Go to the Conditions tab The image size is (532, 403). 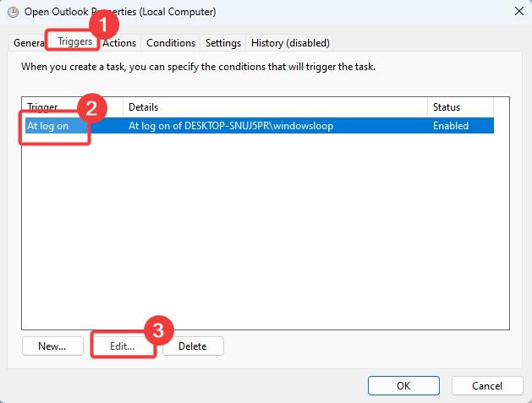pos(171,43)
